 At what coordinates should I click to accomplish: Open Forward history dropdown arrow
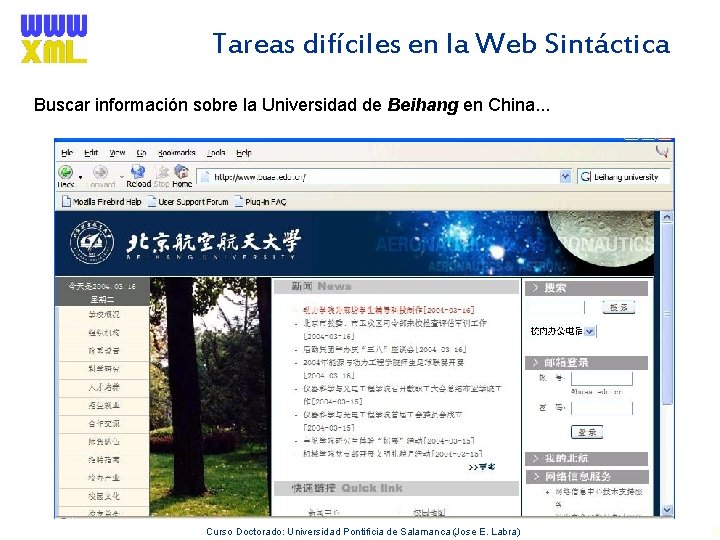click(122, 177)
